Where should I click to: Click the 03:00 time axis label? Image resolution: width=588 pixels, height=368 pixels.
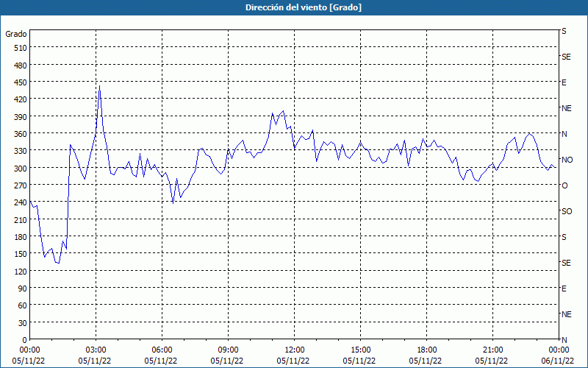point(96,350)
